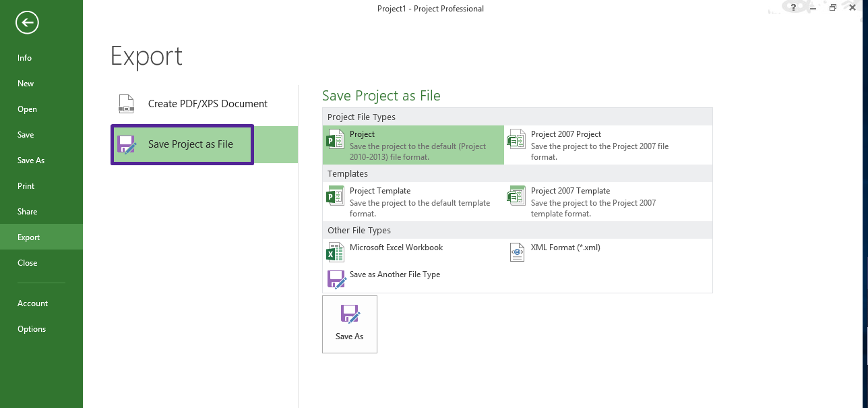The width and height of the screenshot is (868, 408).
Task: Open the Info tab in sidebar
Action: coord(25,58)
